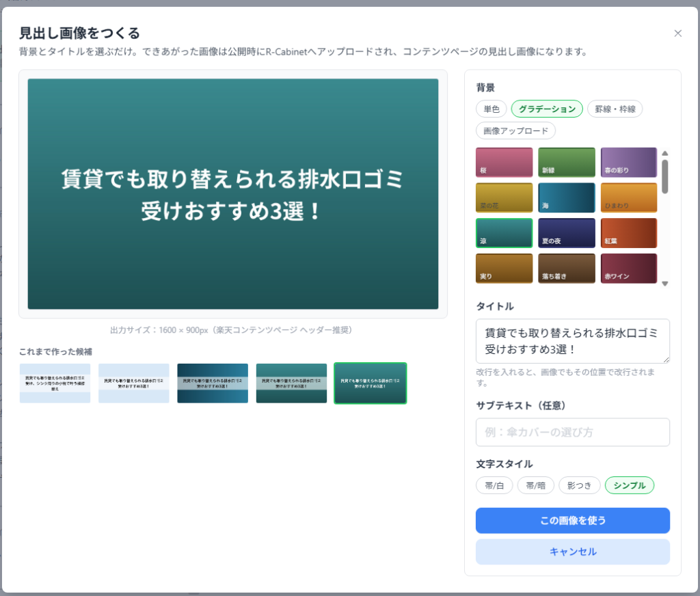Screen dimensions: 700x596
Task: Focus the サブテキスト input field
Action: pyautogui.click(x=572, y=432)
